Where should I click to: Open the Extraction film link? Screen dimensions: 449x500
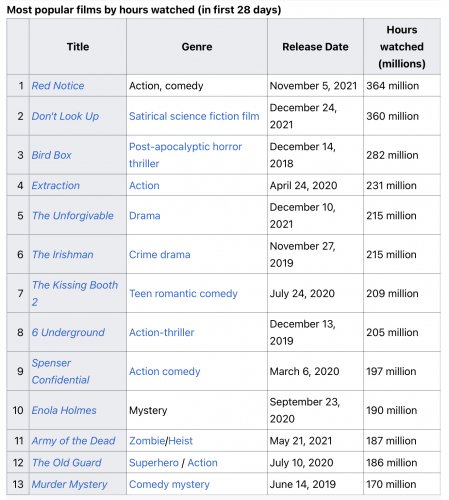(x=56, y=185)
